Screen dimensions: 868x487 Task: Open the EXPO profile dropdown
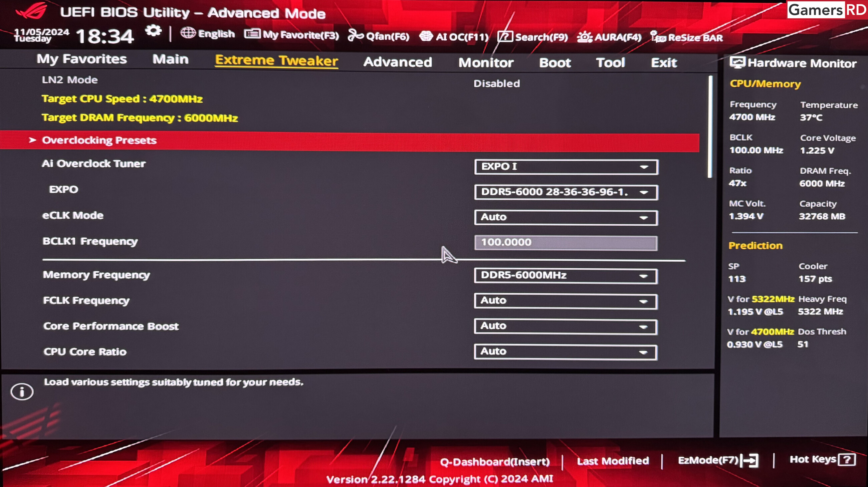pos(566,192)
